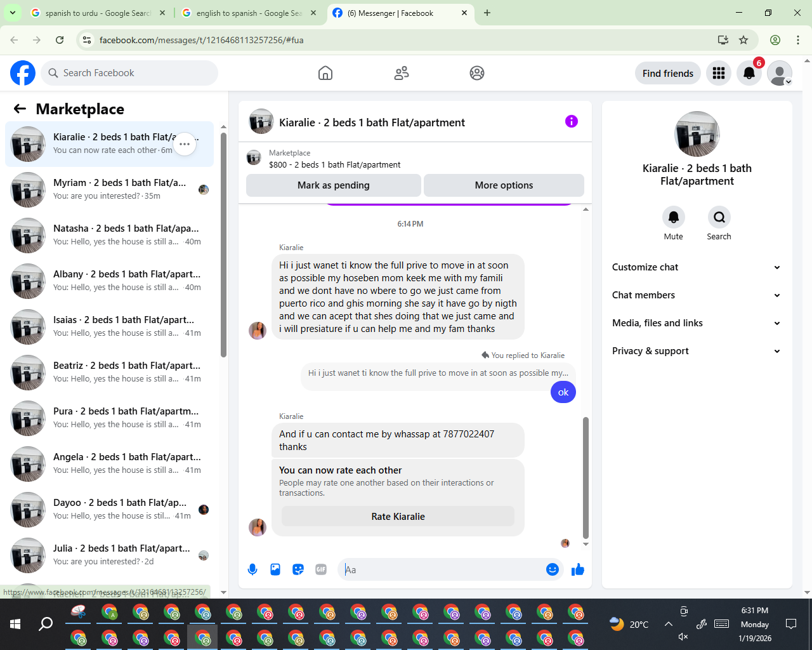Close the Messenger Facebook tab
This screenshot has width=812, height=650.
click(x=464, y=13)
